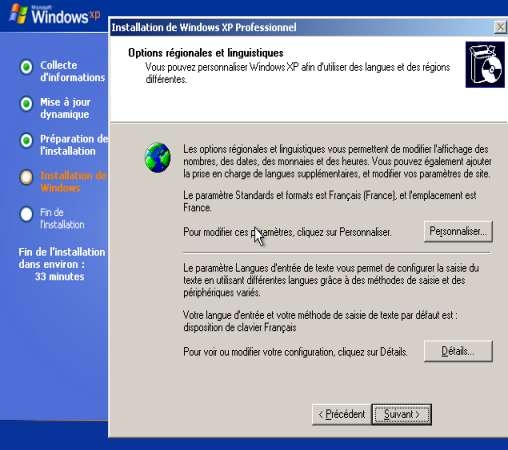Open the Détails... keyboard configuration button
Viewport: 508px width, 450px height.
(458, 351)
